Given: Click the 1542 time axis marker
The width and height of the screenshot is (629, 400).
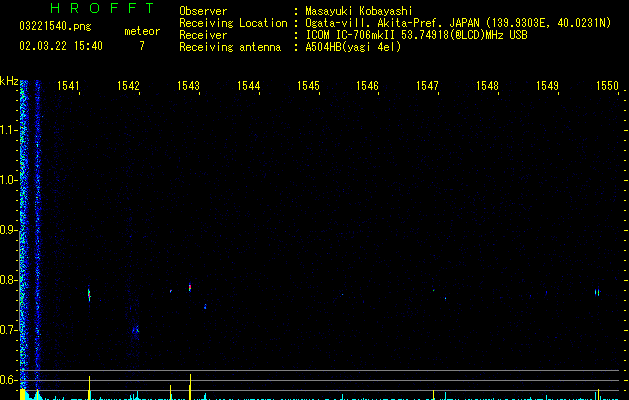Looking at the screenshot, I should pos(128,86).
